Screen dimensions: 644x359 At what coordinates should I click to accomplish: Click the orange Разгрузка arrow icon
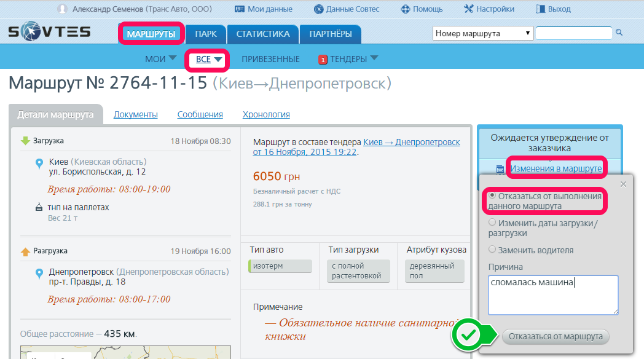coord(25,251)
